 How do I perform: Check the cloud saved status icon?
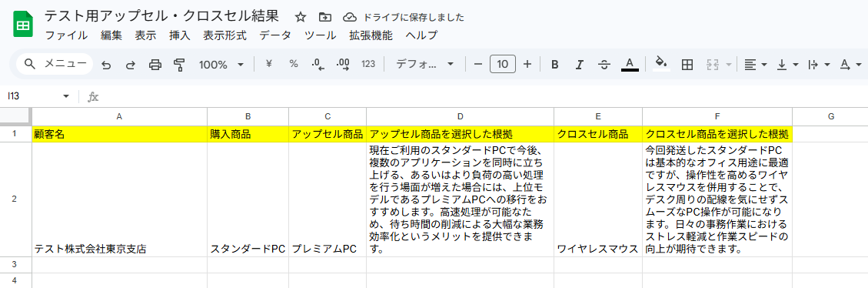coord(349,17)
